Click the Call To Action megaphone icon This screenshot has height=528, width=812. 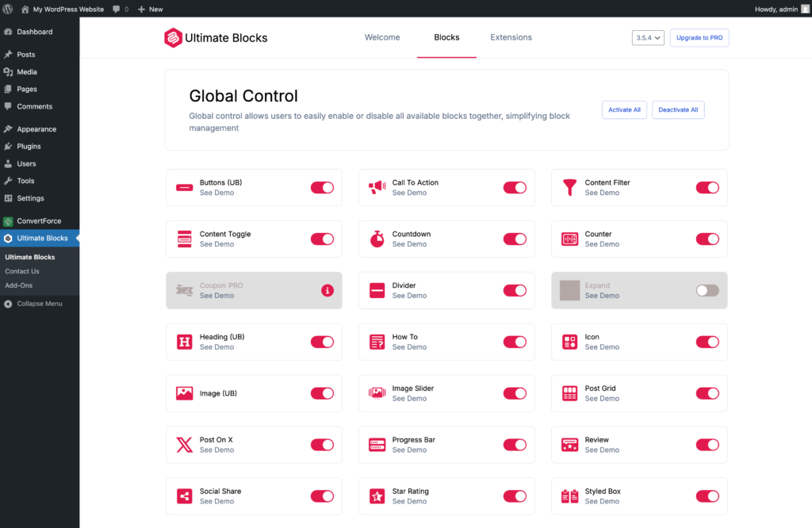click(377, 188)
